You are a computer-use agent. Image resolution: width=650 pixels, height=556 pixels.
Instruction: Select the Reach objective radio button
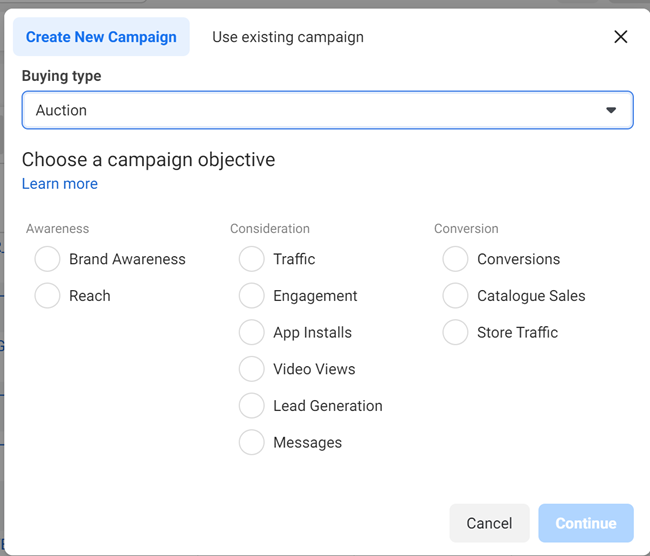(x=48, y=296)
